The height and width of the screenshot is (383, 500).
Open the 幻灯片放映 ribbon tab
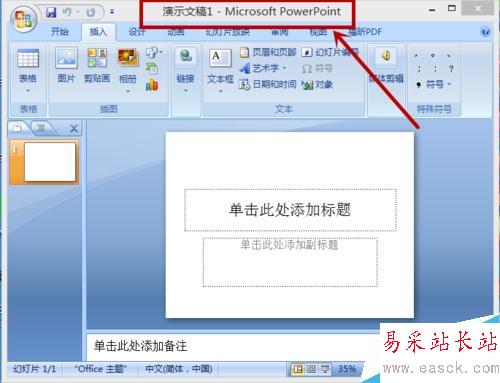click(228, 32)
